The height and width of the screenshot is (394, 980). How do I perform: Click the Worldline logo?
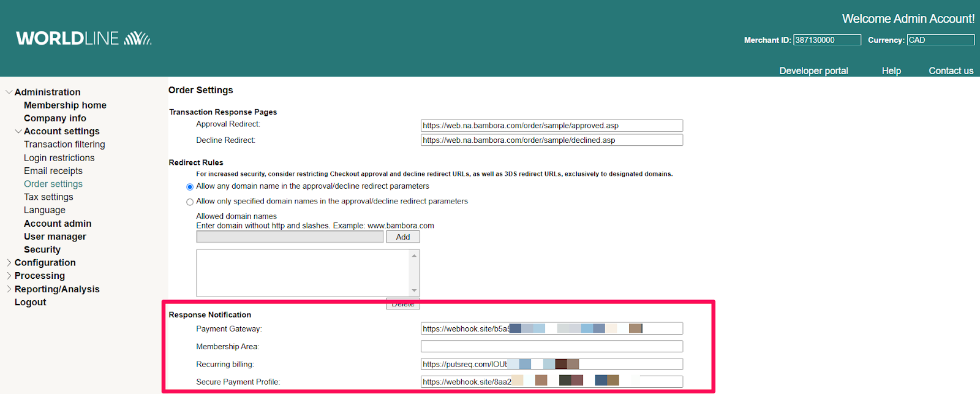(x=84, y=38)
